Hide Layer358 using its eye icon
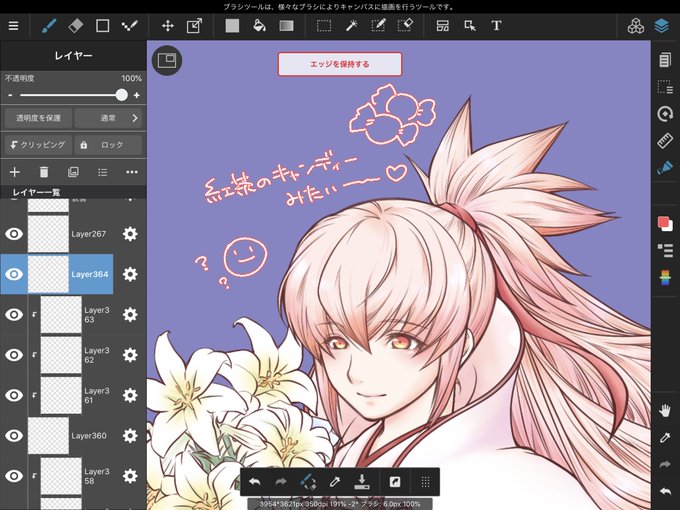This screenshot has height=510, width=680. point(14,476)
